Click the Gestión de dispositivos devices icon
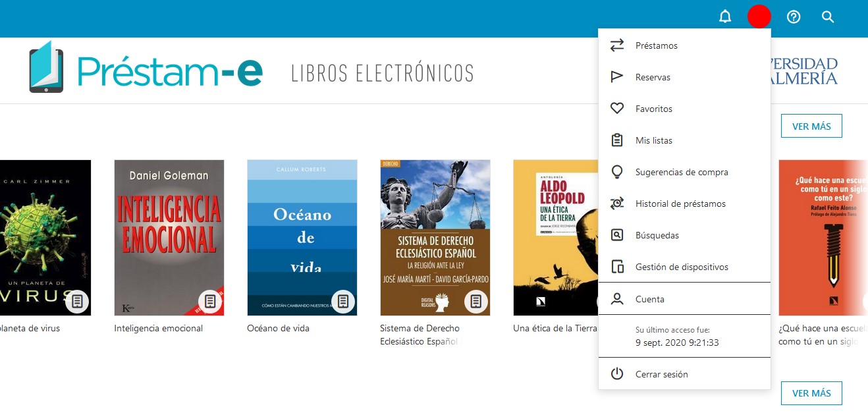Image resolution: width=868 pixels, height=413 pixels. (x=617, y=267)
